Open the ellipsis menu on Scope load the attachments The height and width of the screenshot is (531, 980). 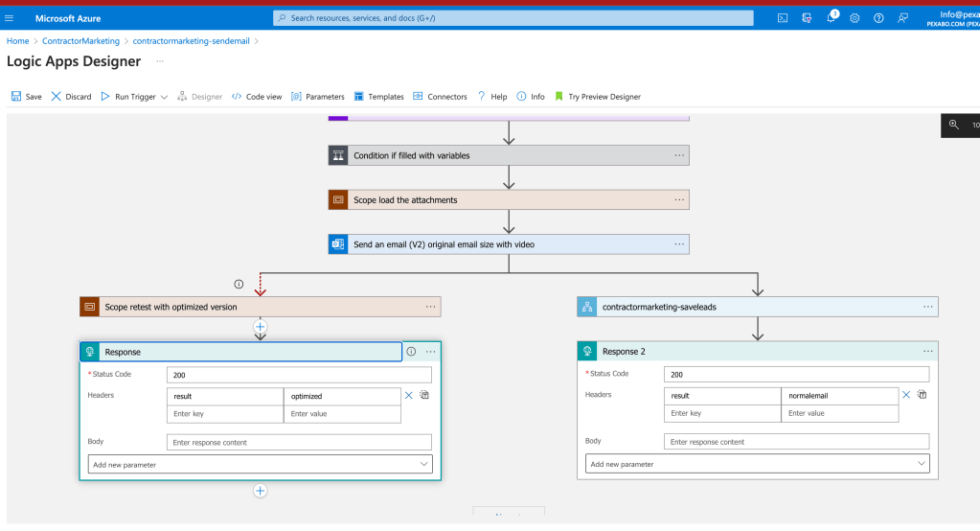(679, 199)
